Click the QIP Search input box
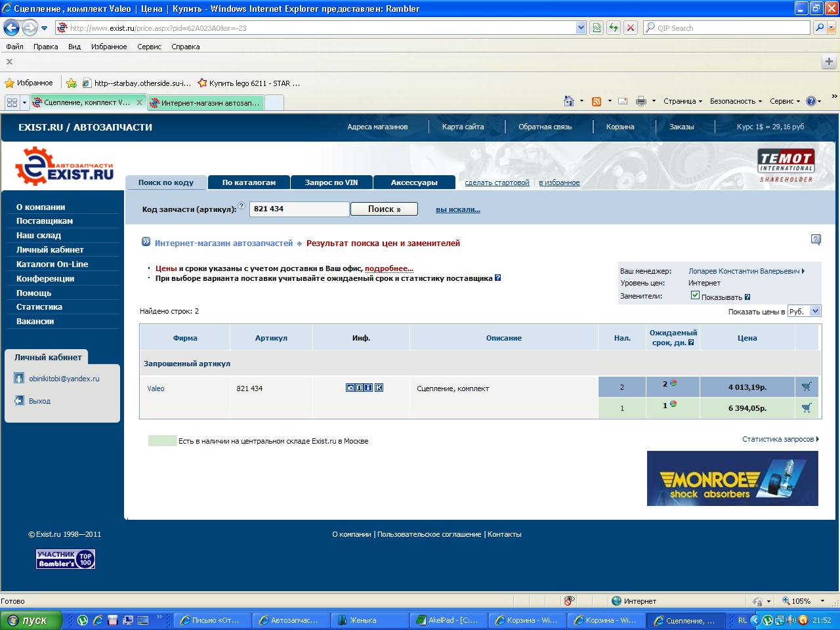840x630 pixels. pyautogui.click(x=726, y=28)
